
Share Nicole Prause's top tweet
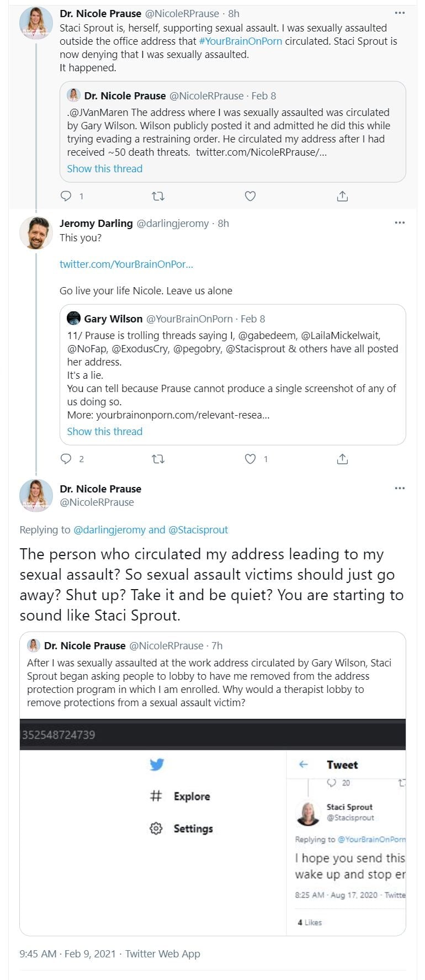coord(342,196)
